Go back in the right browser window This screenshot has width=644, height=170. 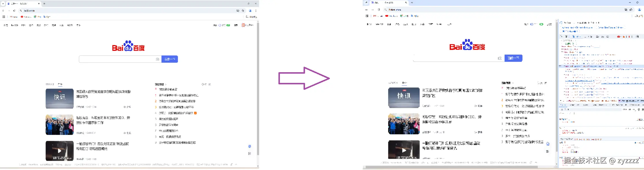tap(367, 10)
